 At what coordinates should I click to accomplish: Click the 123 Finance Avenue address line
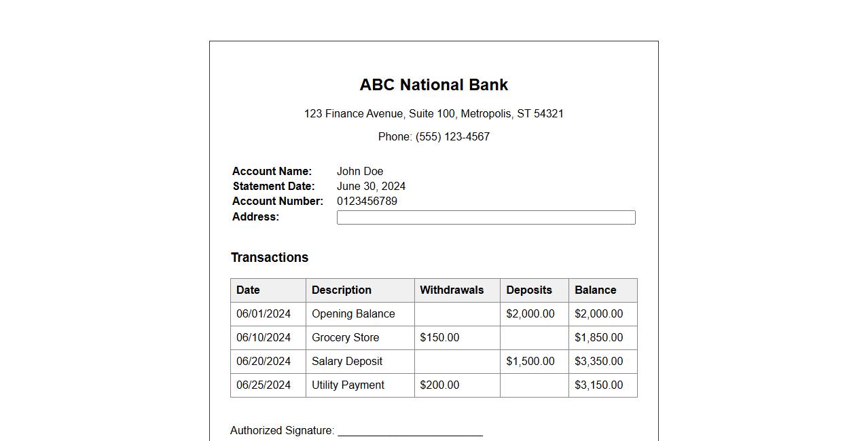tap(433, 113)
